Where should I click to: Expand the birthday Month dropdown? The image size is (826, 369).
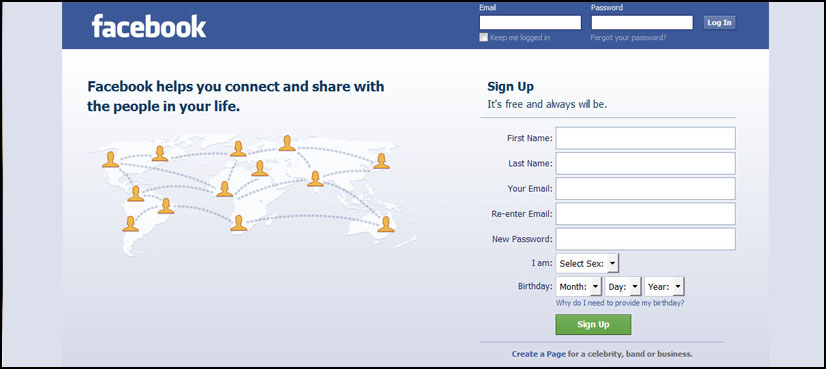tap(578, 287)
